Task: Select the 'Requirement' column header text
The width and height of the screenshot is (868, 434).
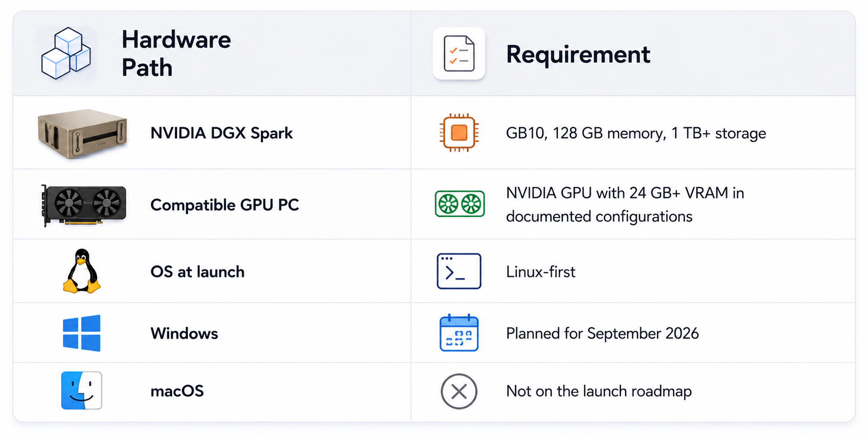Action: click(578, 54)
